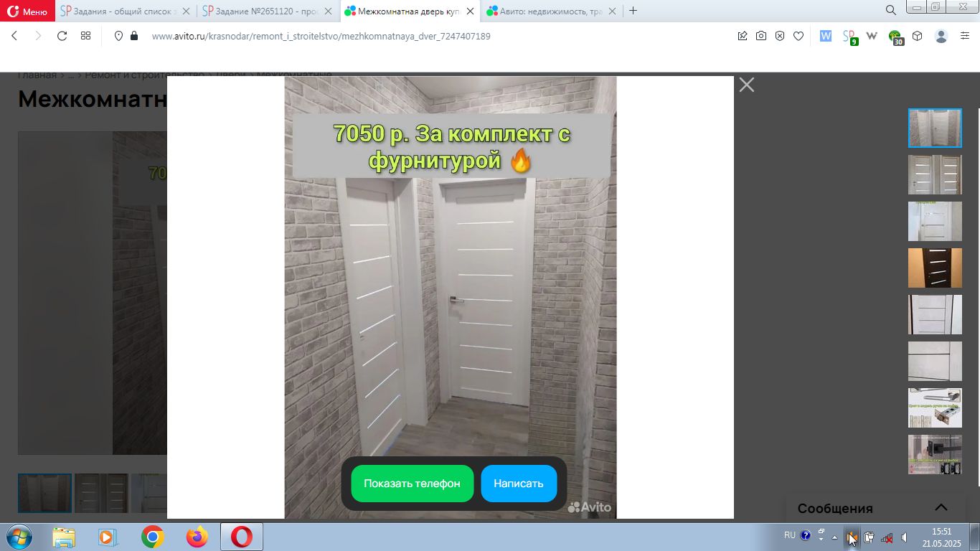Expand the Сообщения panel chevron
Screen dimensions: 980x551
pyautogui.click(x=941, y=507)
